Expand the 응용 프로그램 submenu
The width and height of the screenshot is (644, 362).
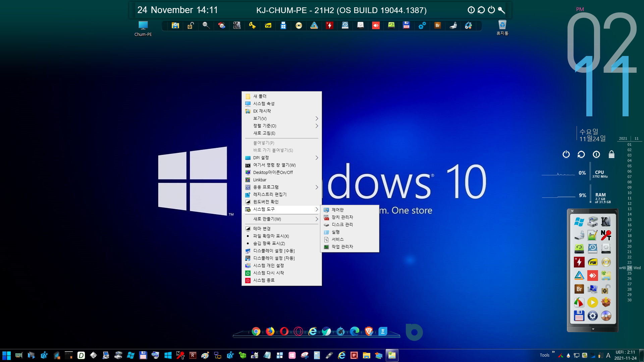[x=282, y=187]
